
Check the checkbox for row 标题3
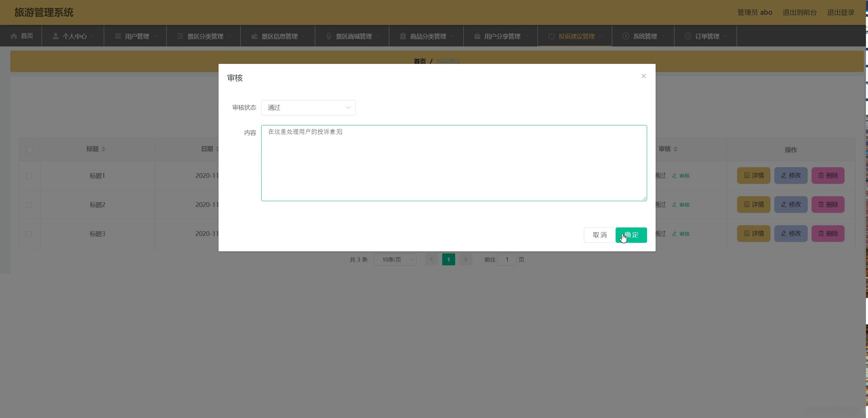click(29, 234)
